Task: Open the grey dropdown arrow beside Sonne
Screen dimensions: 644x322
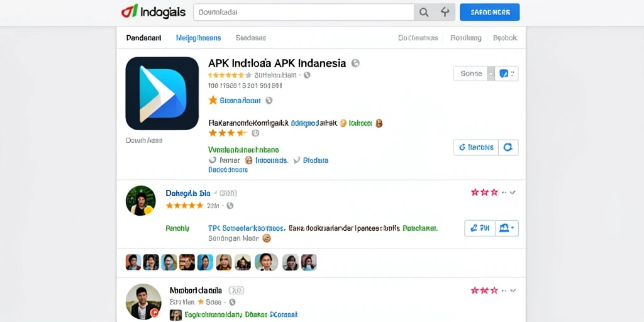Action: [491, 74]
